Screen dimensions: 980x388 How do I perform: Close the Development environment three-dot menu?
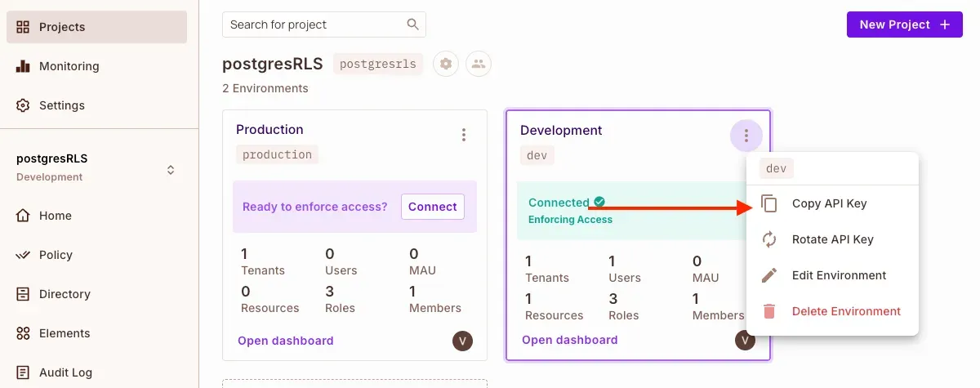(x=746, y=136)
